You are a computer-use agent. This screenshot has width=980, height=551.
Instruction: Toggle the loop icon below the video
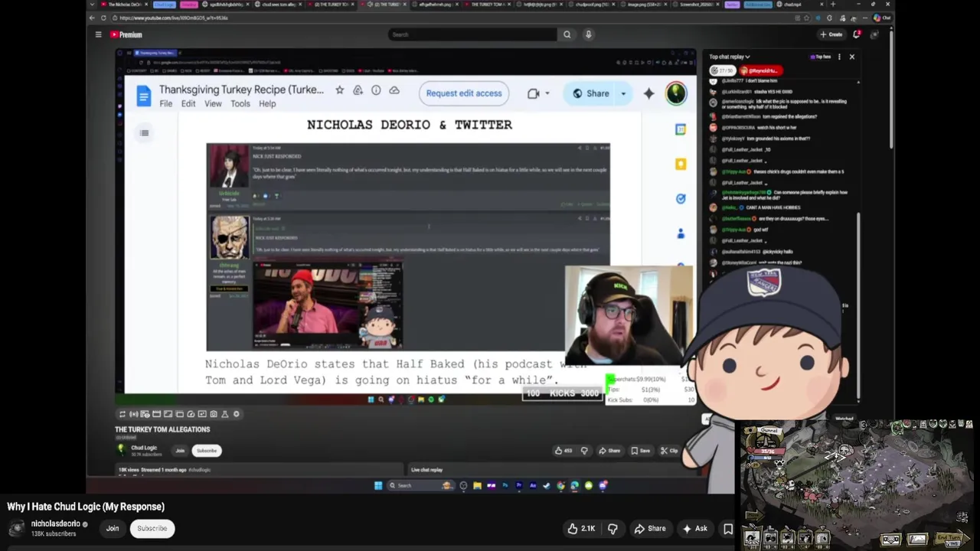coord(122,414)
